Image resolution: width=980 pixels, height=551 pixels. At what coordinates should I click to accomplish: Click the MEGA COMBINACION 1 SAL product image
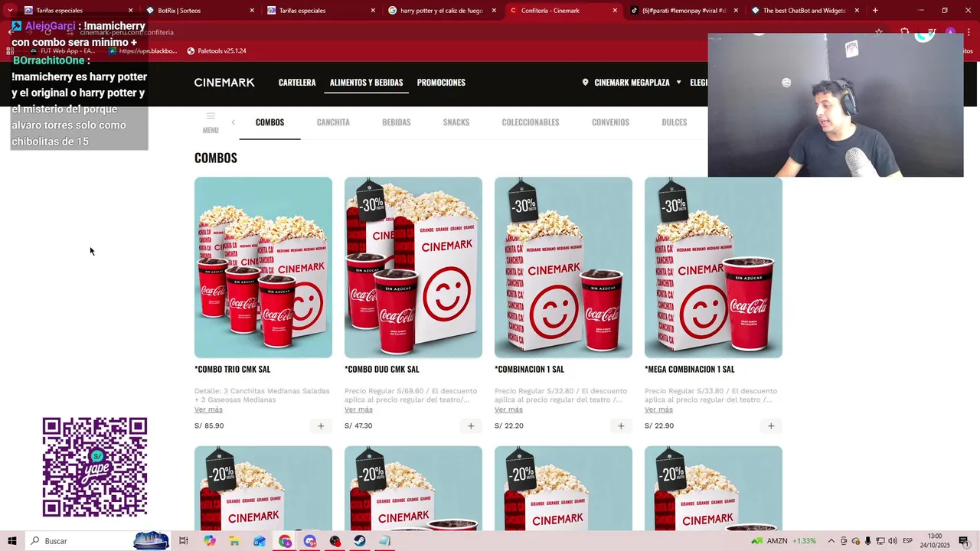(714, 267)
